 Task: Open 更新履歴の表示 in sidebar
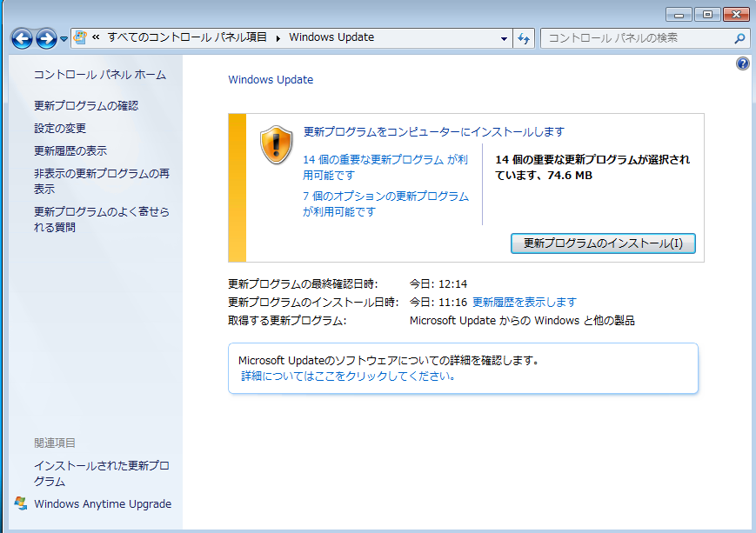click(x=70, y=150)
